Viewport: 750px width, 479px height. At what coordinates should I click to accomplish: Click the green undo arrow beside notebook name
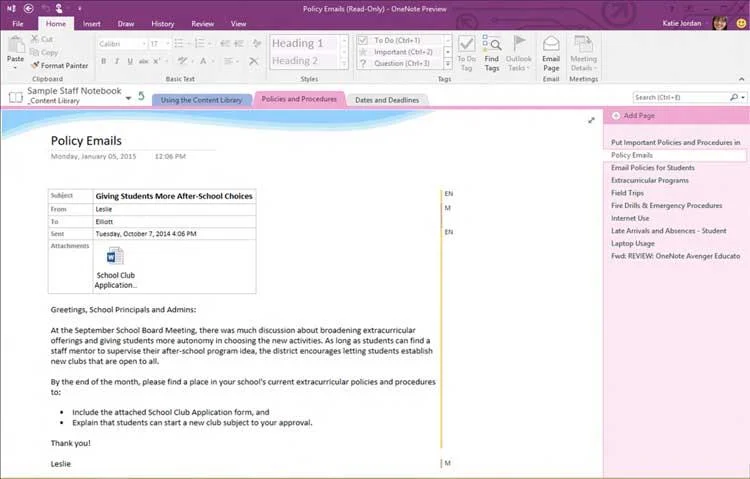click(x=141, y=96)
